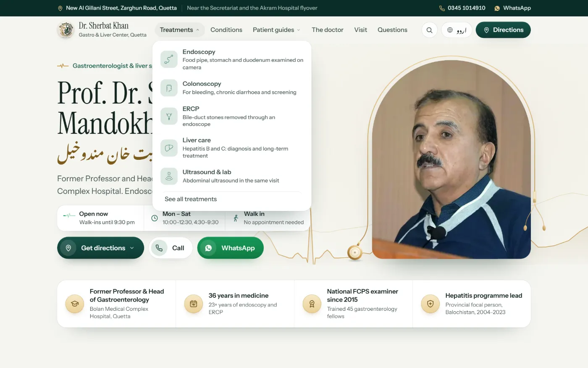Click the Urdu language switch button
Viewport: 588px width, 368px height.
pos(457,30)
